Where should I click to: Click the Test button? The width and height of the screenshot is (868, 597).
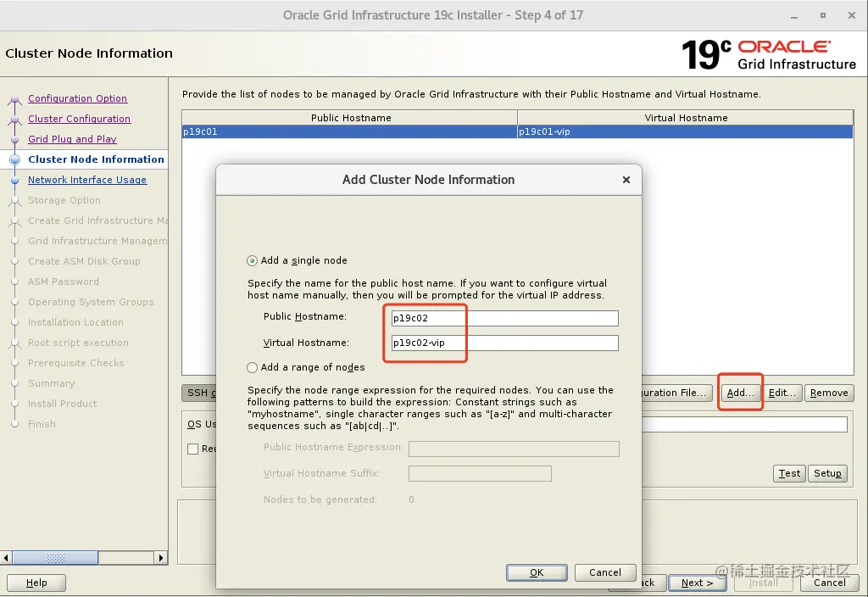(789, 473)
